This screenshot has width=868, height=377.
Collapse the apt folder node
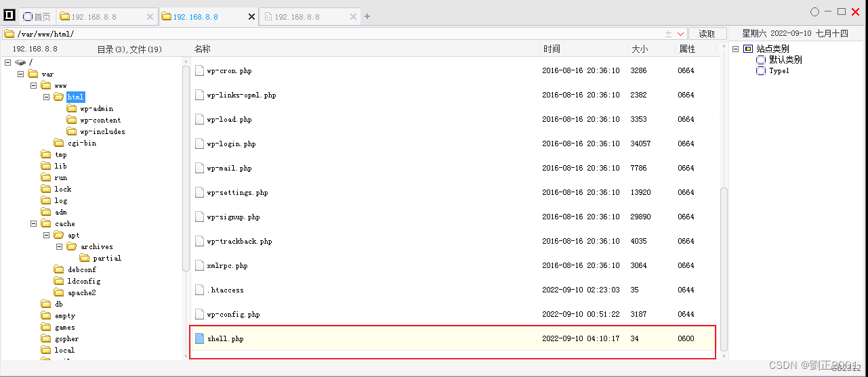[47, 235]
